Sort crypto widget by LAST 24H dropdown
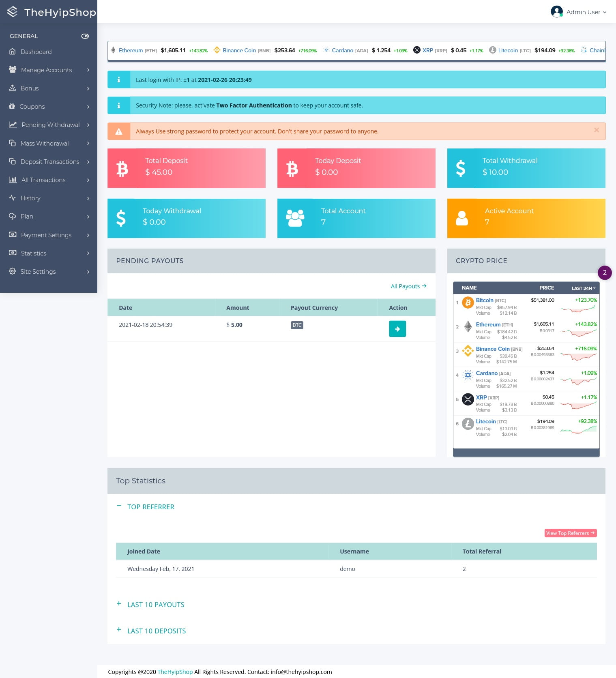 tap(584, 288)
